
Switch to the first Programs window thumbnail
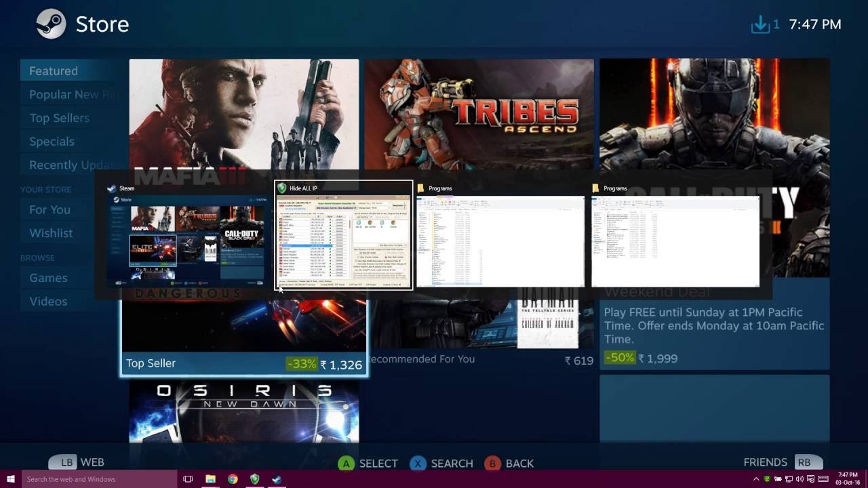[x=500, y=241]
